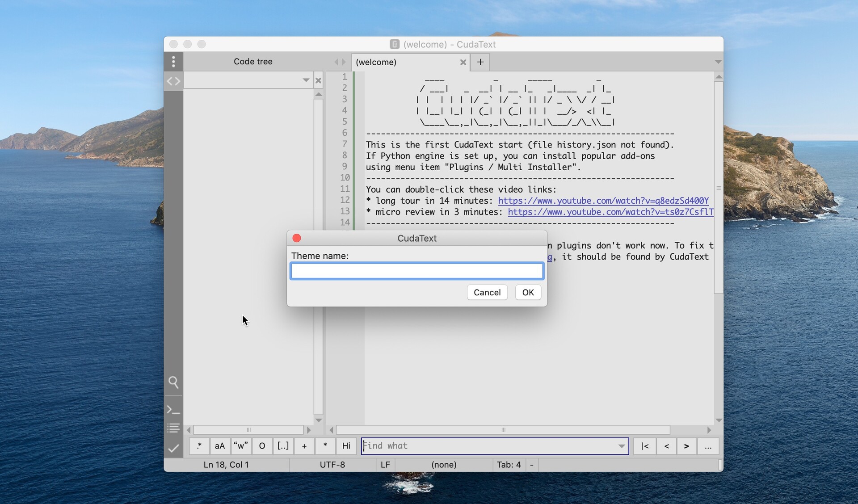The image size is (858, 504).
Task: Select the Code tree sidebar icon
Action: (x=173, y=81)
